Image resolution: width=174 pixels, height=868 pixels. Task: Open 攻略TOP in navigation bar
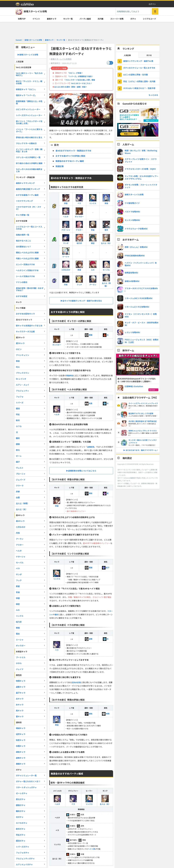tap(22, 19)
